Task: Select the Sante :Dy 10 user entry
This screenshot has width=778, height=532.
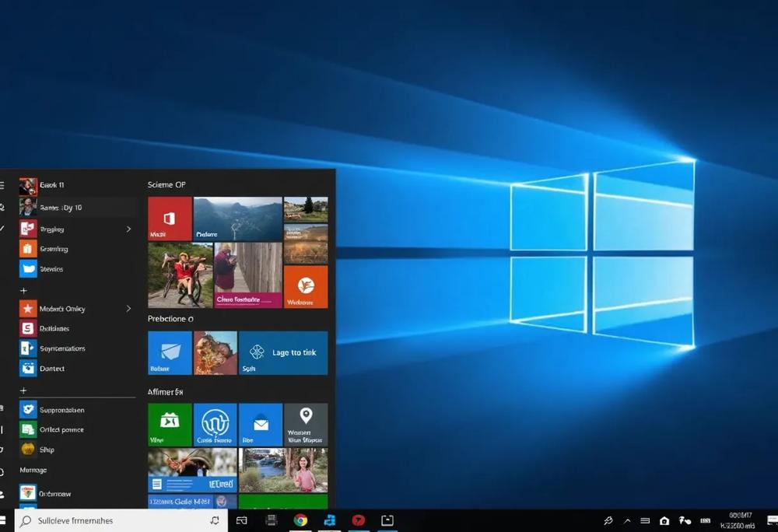Action: (78, 207)
